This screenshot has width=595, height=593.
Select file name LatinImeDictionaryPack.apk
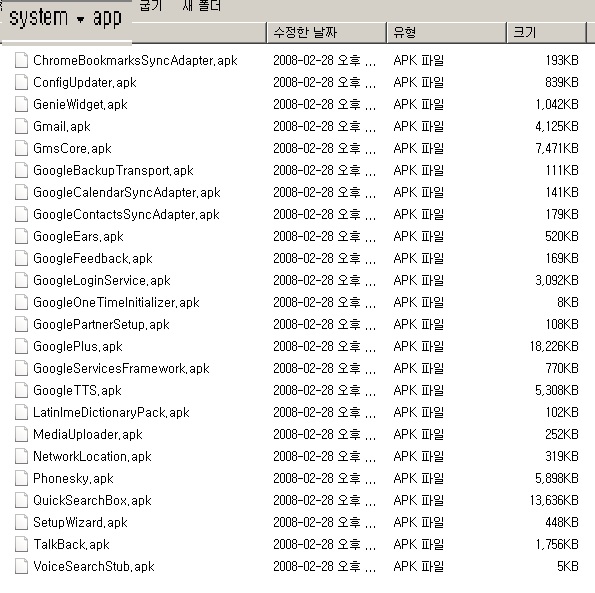(x=111, y=412)
